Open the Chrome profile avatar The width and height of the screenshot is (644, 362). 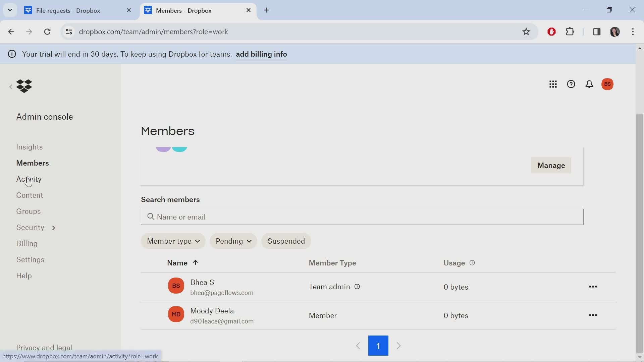[x=615, y=32]
